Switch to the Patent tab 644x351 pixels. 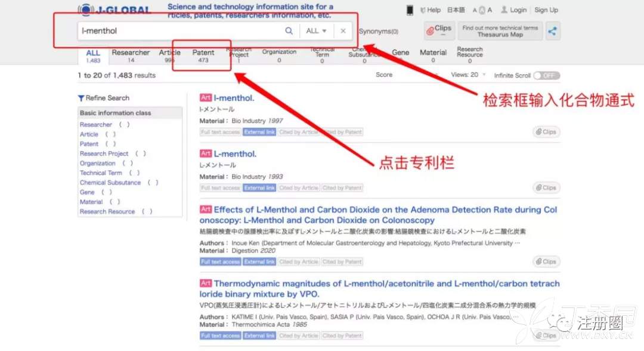pos(203,56)
